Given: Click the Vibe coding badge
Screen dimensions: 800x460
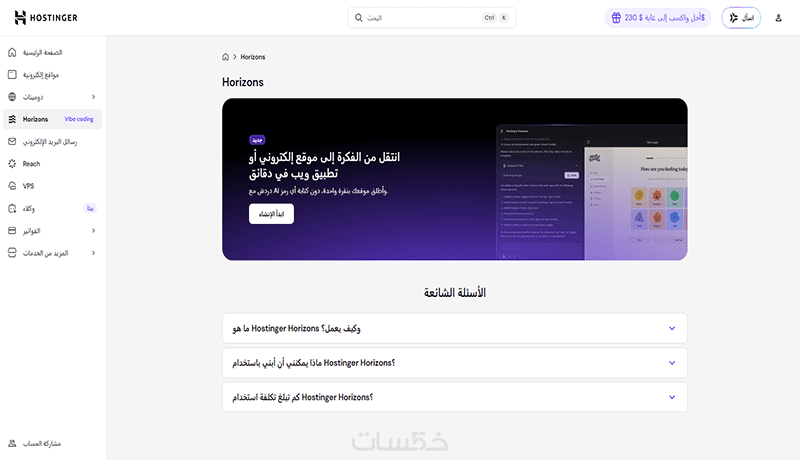Looking at the screenshot, I should (x=79, y=119).
